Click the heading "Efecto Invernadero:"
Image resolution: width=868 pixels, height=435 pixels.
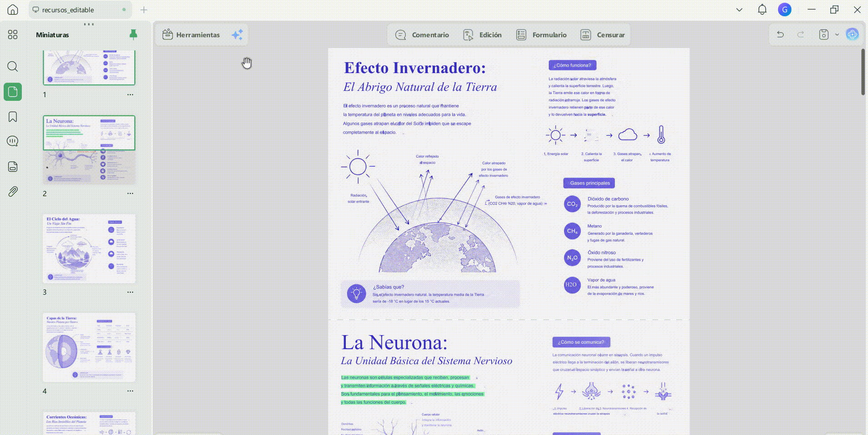415,68
